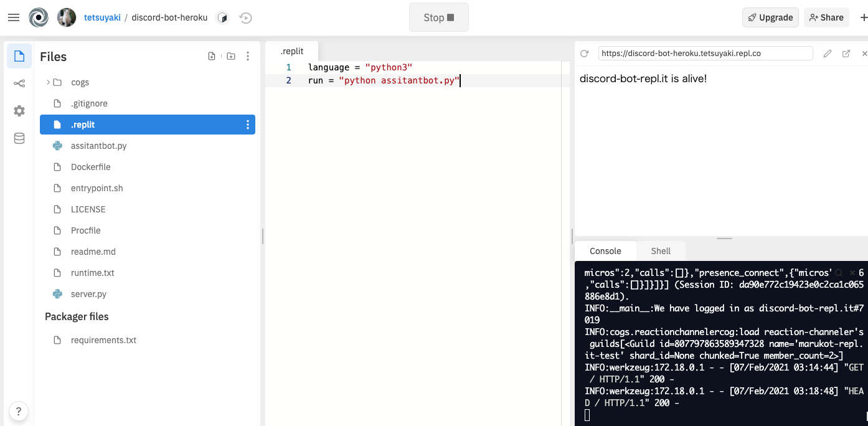Switch to the Console tab

click(605, 251)
